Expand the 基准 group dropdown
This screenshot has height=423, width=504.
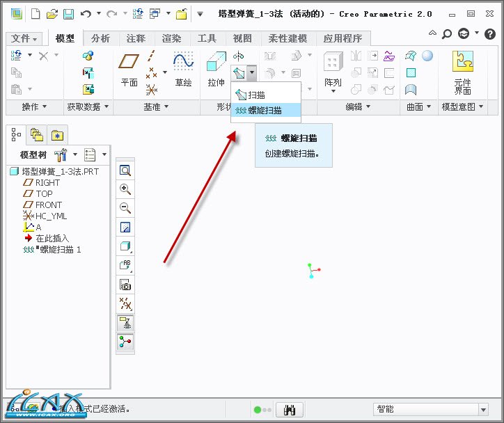tap(156, 106)
